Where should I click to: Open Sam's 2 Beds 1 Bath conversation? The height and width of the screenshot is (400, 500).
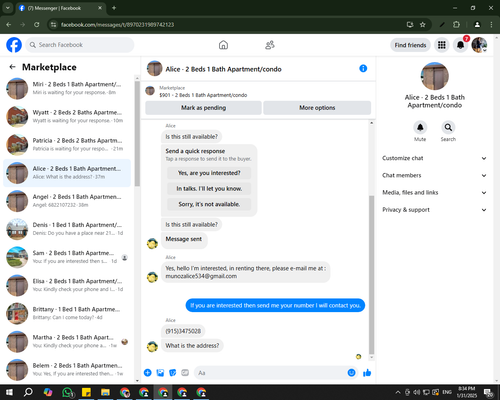67,257
